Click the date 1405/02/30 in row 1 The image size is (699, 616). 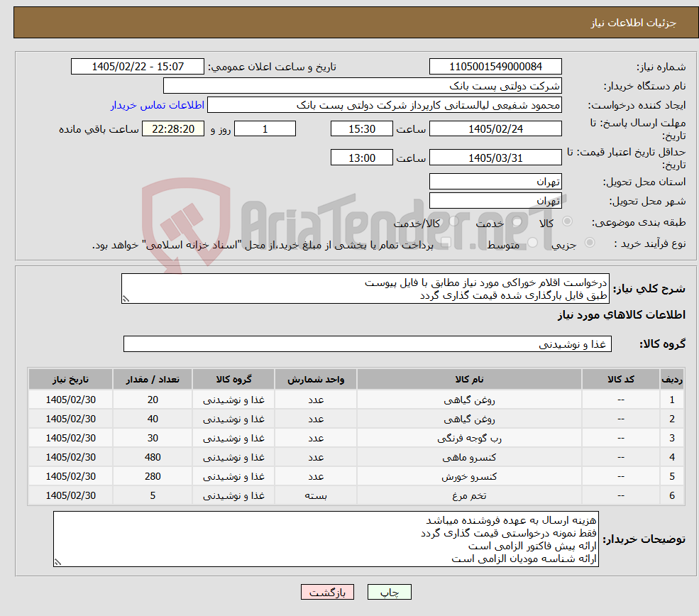click(70, 400)
